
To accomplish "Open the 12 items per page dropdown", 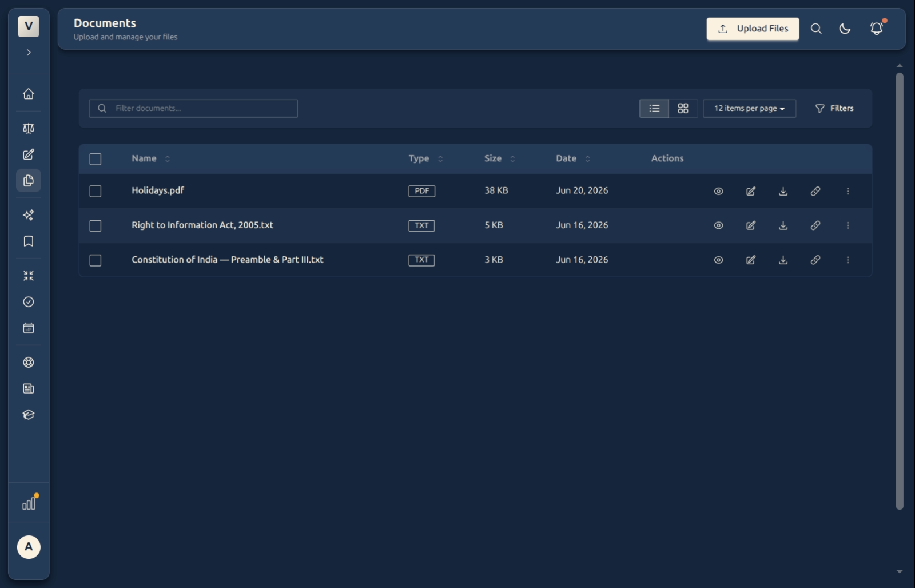I will pyautogui.click(x=749, y=108).
